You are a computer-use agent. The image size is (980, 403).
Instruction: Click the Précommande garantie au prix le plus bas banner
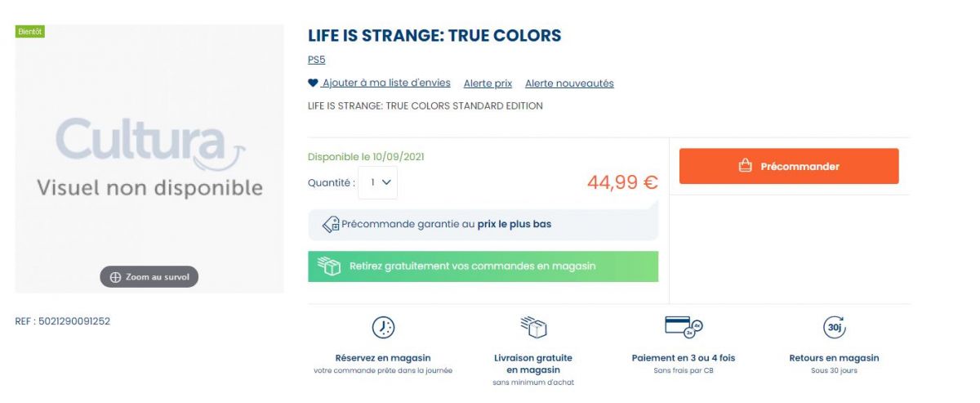click(x=483, y=224)
